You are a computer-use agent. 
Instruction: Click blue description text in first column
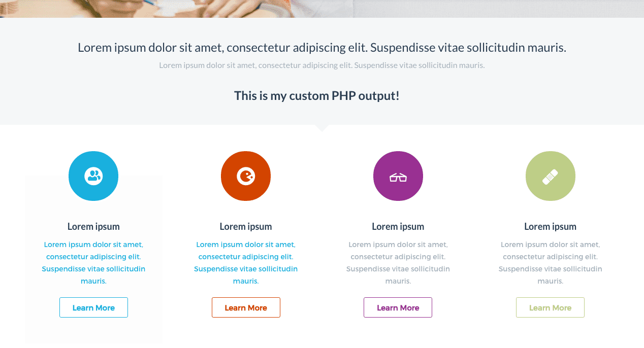pyautogui.click(x=93, y=263)
